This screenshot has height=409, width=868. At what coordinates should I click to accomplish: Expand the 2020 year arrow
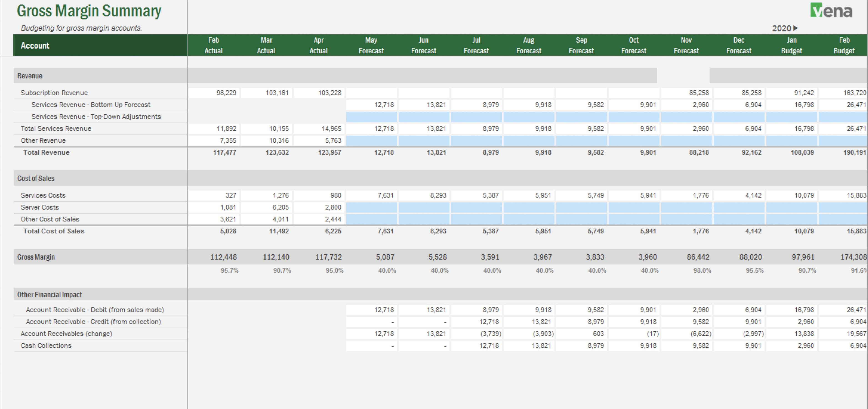[x=795, y=28]
